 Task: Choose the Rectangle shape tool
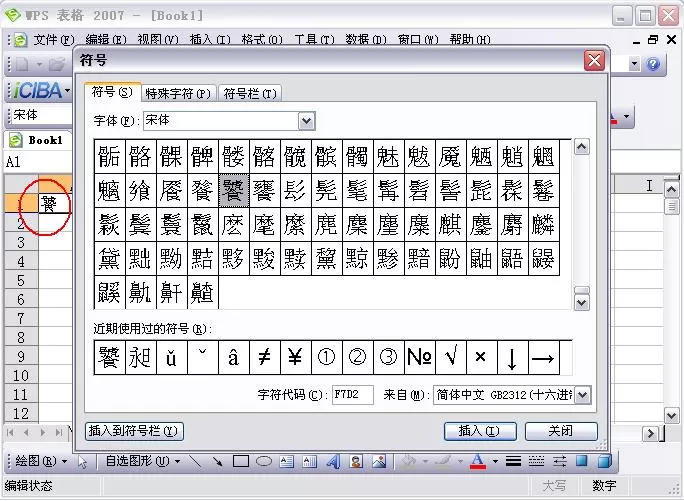point(241,461)
